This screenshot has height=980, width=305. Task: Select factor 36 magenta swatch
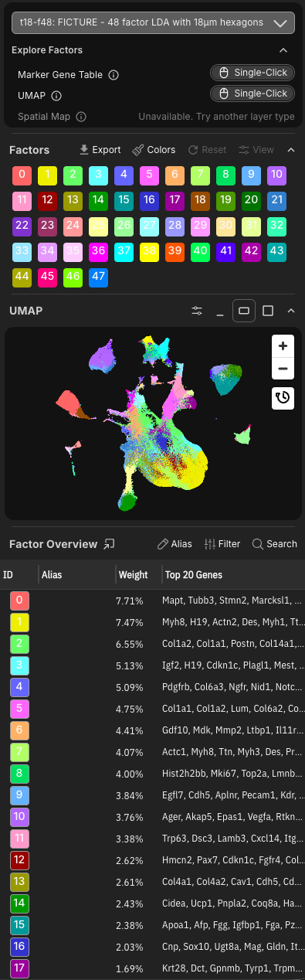point(99,251)
